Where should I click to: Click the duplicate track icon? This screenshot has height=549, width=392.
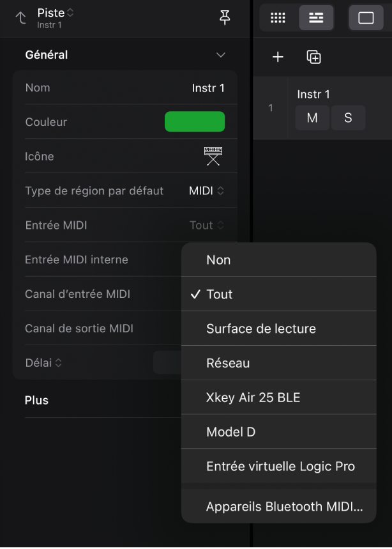coord(313,58)
